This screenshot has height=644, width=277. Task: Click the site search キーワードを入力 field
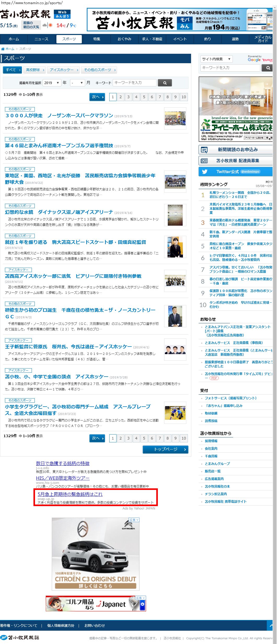click(x=230, y=68)
